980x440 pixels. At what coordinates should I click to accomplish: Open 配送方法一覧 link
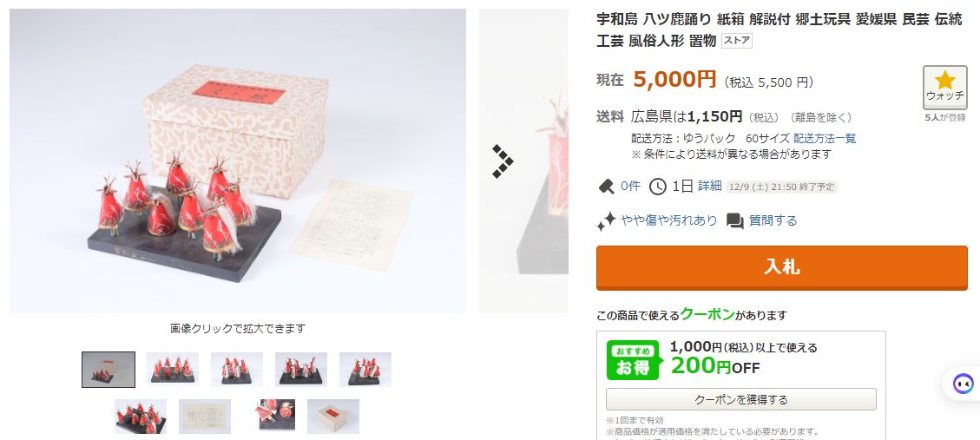(x=825, y=139)
